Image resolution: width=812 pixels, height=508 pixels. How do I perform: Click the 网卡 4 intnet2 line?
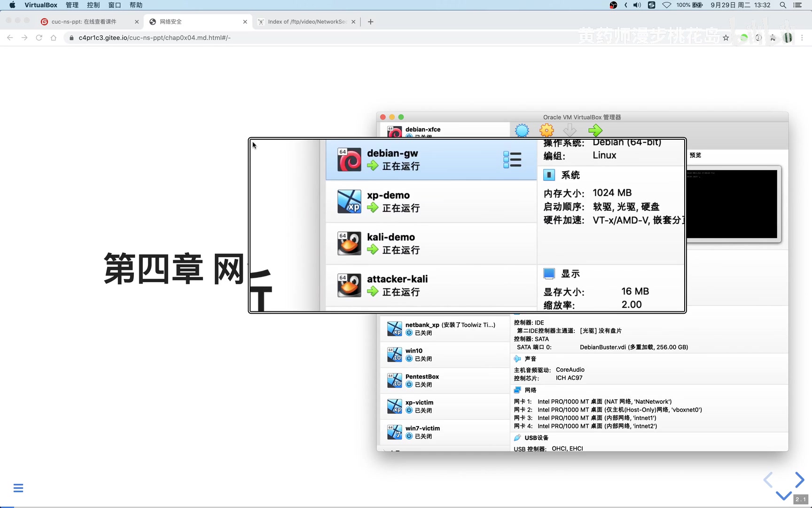tap(586, 426)
